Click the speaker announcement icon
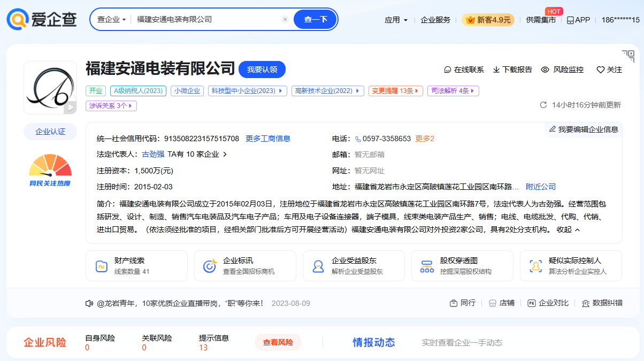The image size is (644, 361). click(x=89, y=303)
